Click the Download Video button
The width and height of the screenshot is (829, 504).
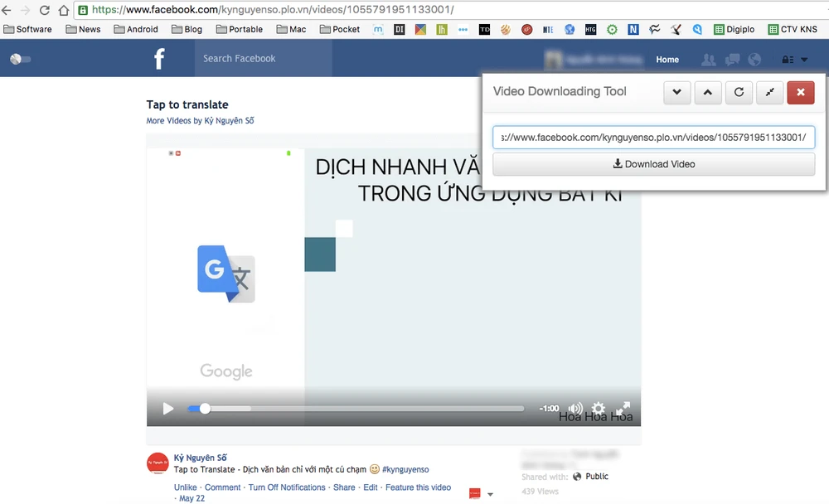[653, 164]
